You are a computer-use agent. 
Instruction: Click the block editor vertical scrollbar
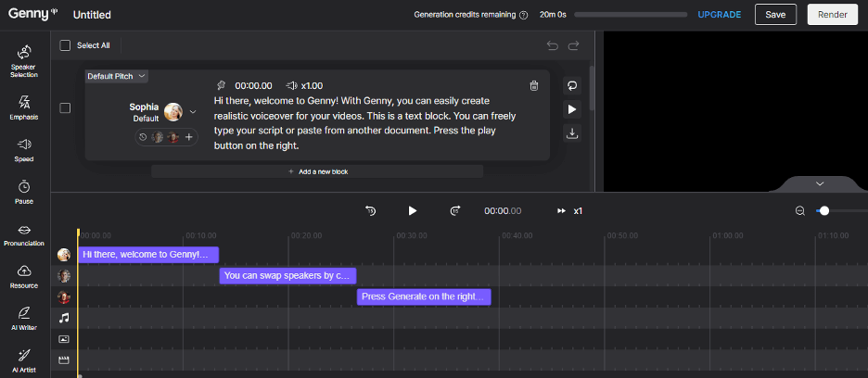[x=593, y=89]
